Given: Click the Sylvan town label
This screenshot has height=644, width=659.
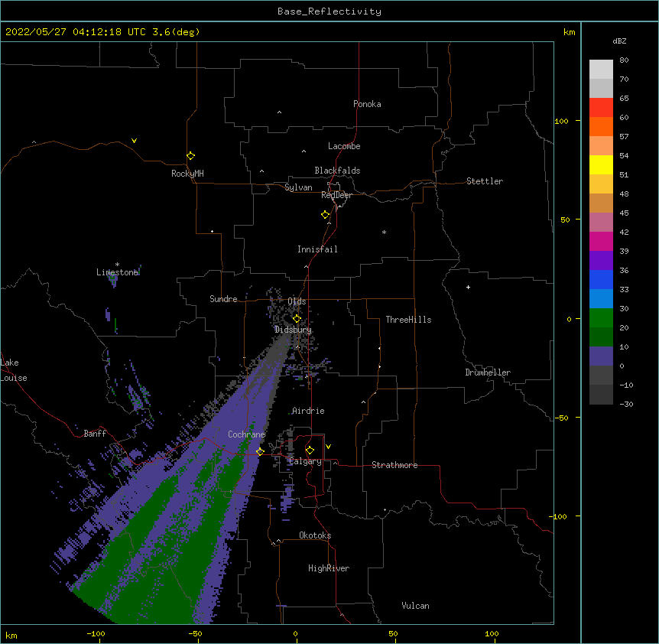Looking at the screenshot, I should (298, 187).
